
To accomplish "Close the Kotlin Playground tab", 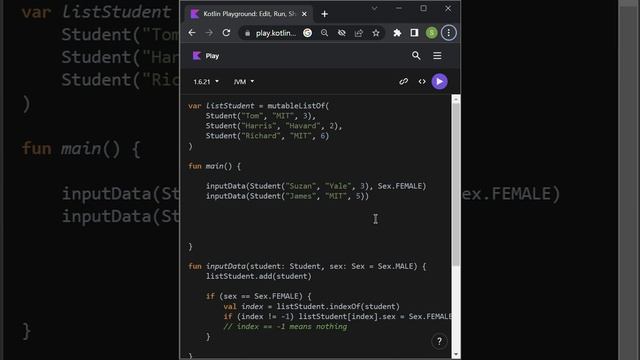I will pyautogui.click(x=304, y=14).
